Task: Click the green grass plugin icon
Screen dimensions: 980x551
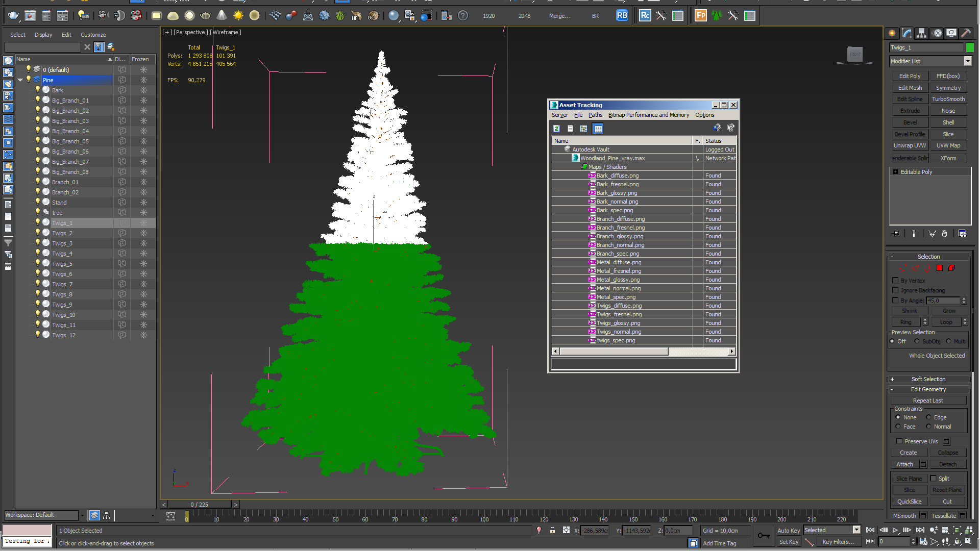Action: coord(340,16)
